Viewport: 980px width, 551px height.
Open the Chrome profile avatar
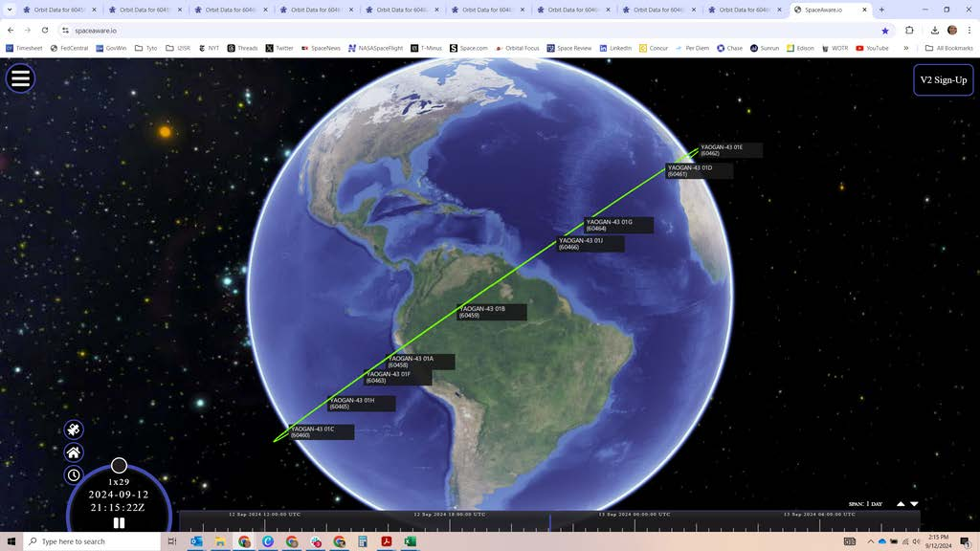952,30
